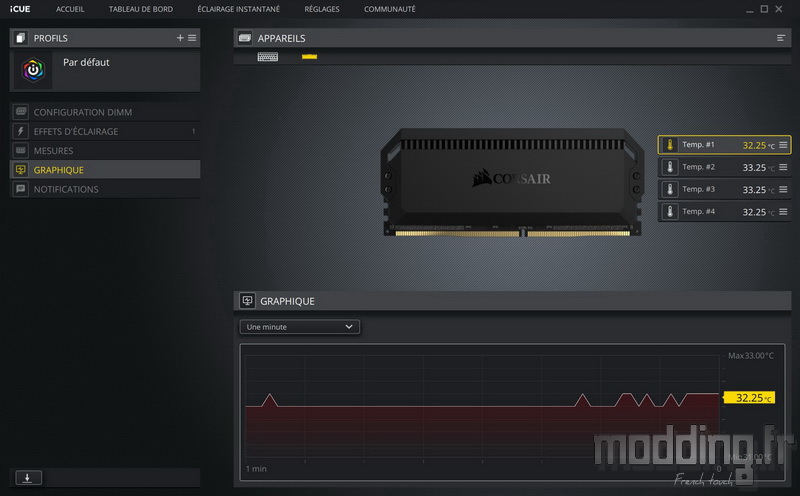Open the profiles hamburger menu
This screenshot has width=800, height=496.
192,38
